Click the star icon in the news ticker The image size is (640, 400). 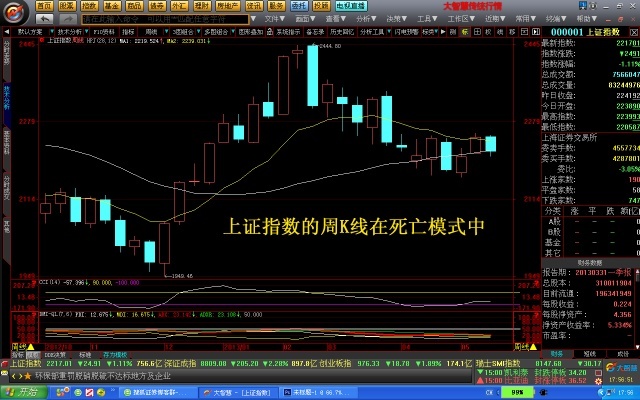click(28, 376)
